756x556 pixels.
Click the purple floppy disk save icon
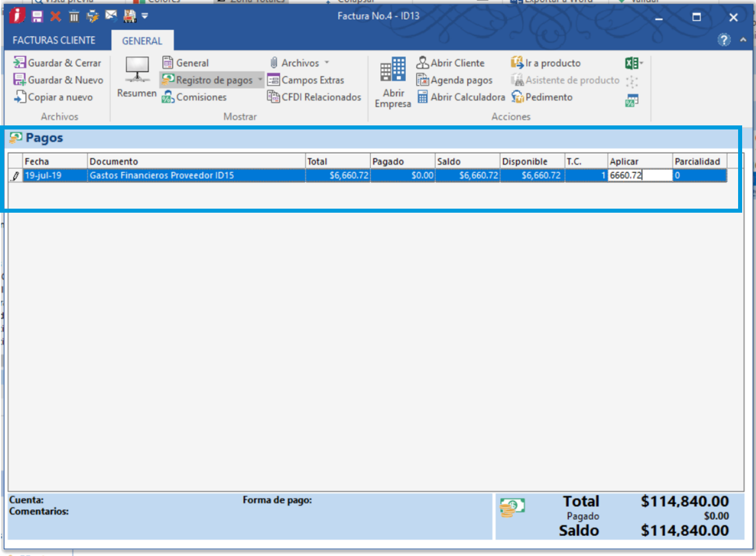[37, 17]
